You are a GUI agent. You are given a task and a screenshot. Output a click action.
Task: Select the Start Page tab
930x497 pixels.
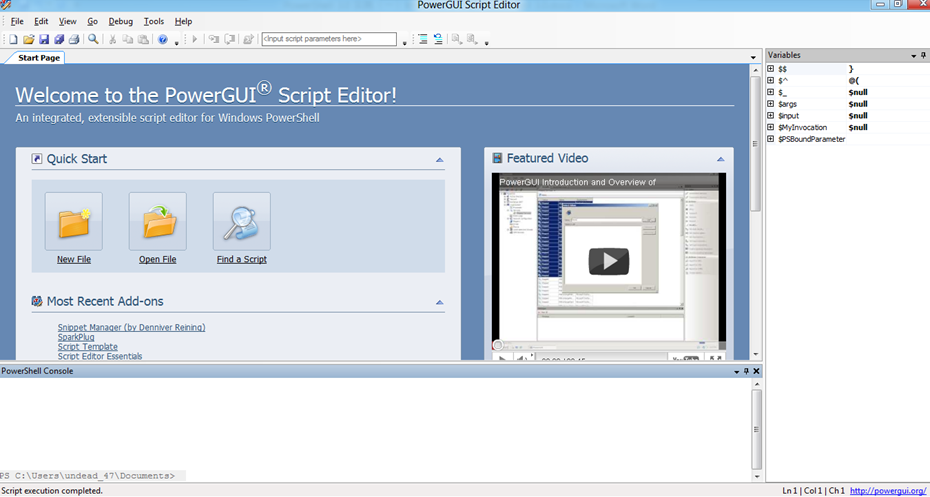pyautogui.click(x=35, y=58)
